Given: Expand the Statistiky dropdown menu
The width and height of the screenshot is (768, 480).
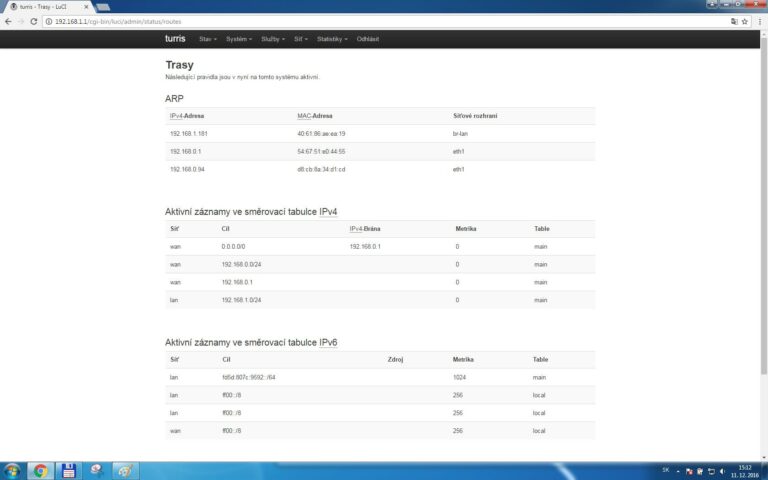Looking at the screenshot, I should tap(332, 39).
